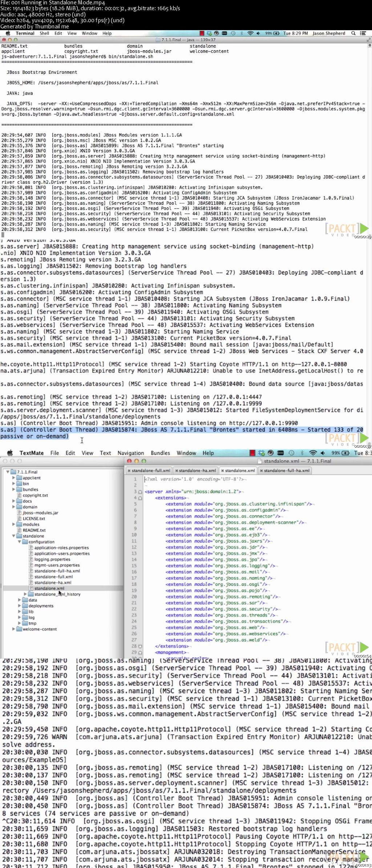Click the Bluetooth icon in TextMate's menu bar
The image size is (372, 868).
pos(302,453)
